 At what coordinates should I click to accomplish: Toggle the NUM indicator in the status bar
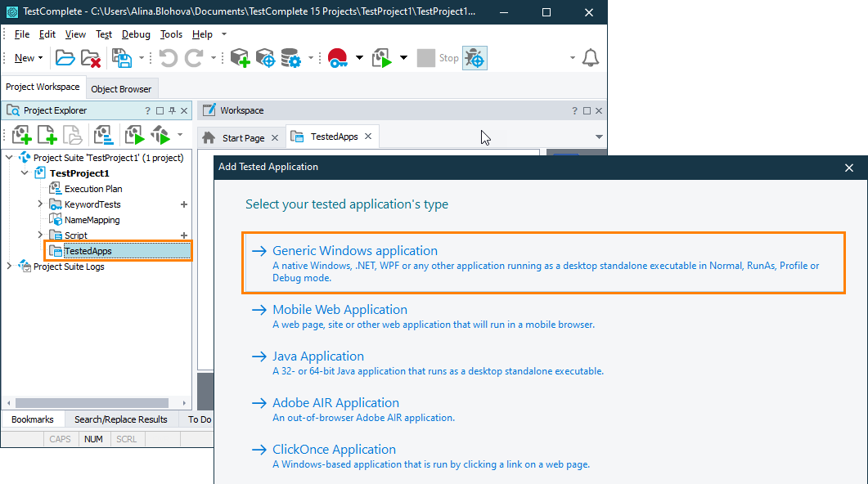93,439
